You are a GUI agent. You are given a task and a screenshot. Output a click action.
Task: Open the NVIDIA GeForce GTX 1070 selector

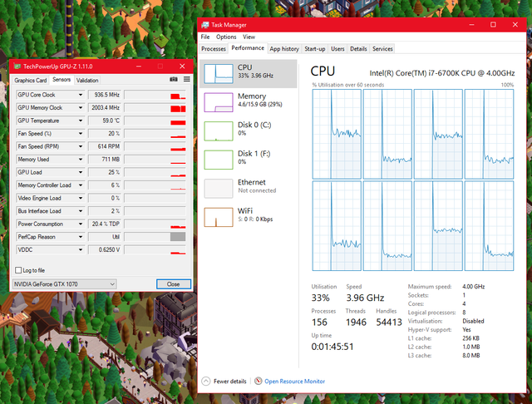(65, 284)
